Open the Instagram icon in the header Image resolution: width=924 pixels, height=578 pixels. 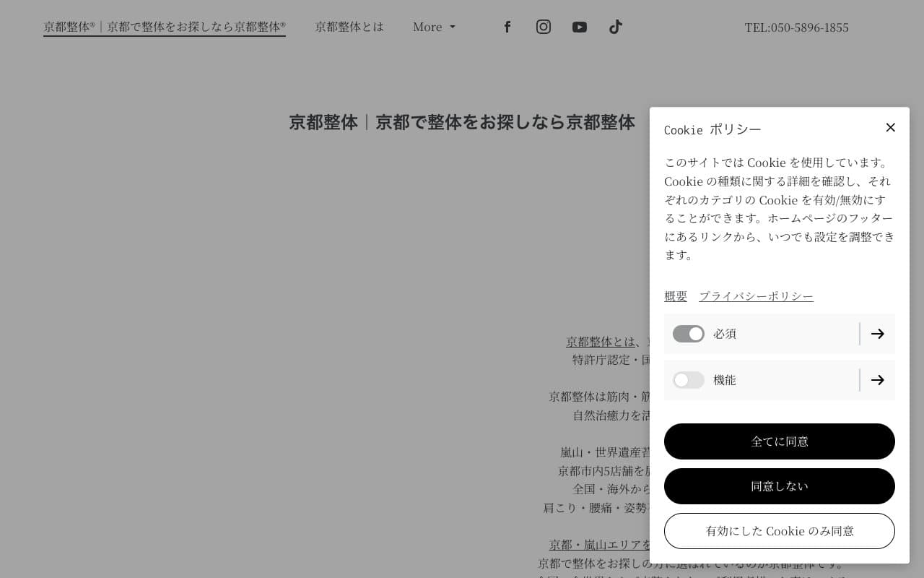click(544, 27)
